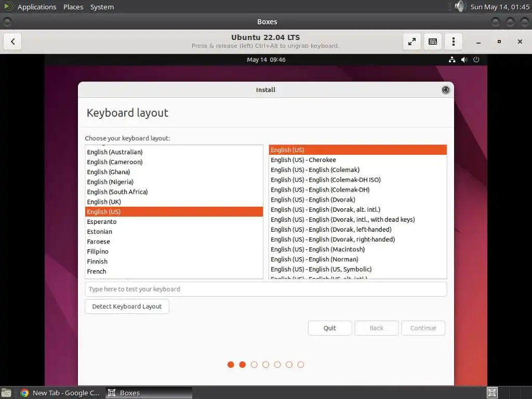The width and height of the screenshot is (532, 399).
Task: Select Dvorak, intl., with dead keys variant
Action: [x=357, y=220]
